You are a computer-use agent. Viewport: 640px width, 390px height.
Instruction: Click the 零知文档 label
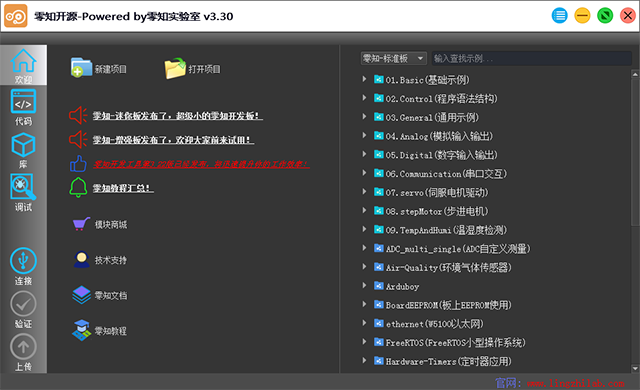(x=111, y=295)
